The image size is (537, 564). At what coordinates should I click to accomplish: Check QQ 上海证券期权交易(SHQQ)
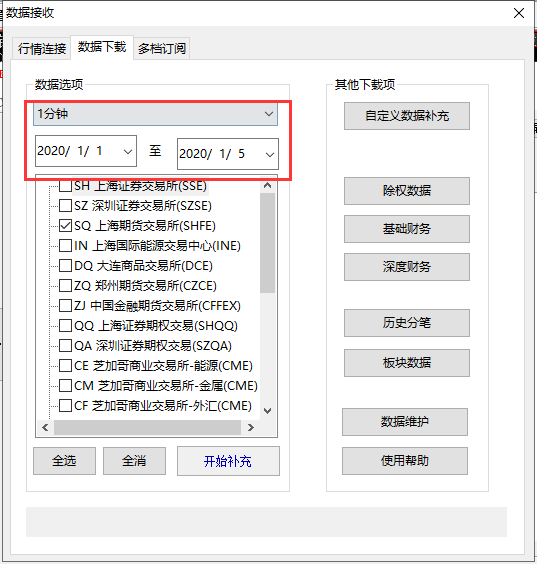pos(65,326)
